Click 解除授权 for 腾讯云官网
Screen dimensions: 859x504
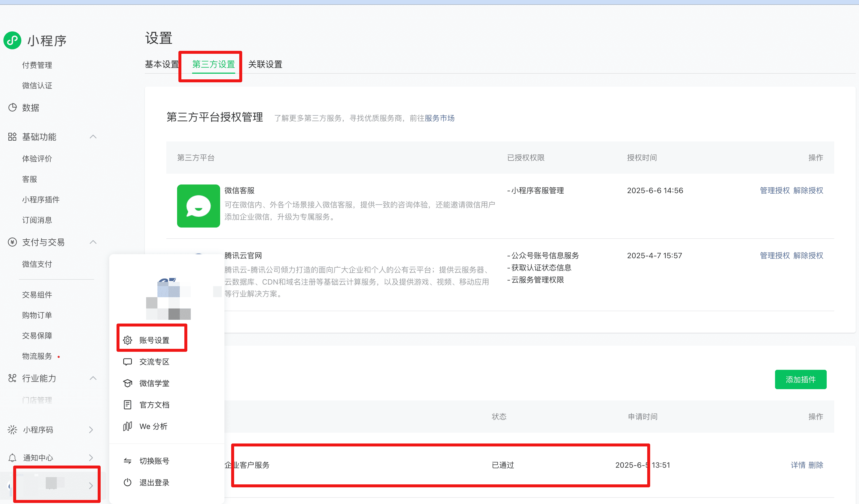tap(808, 255)
